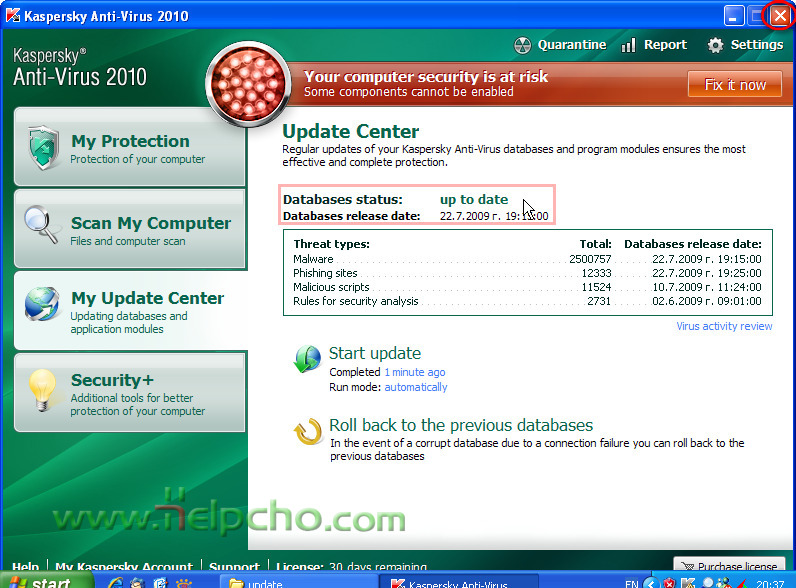Open the Security+ tab
Screen dimensions: 796x588
click(x=130, y=393)
